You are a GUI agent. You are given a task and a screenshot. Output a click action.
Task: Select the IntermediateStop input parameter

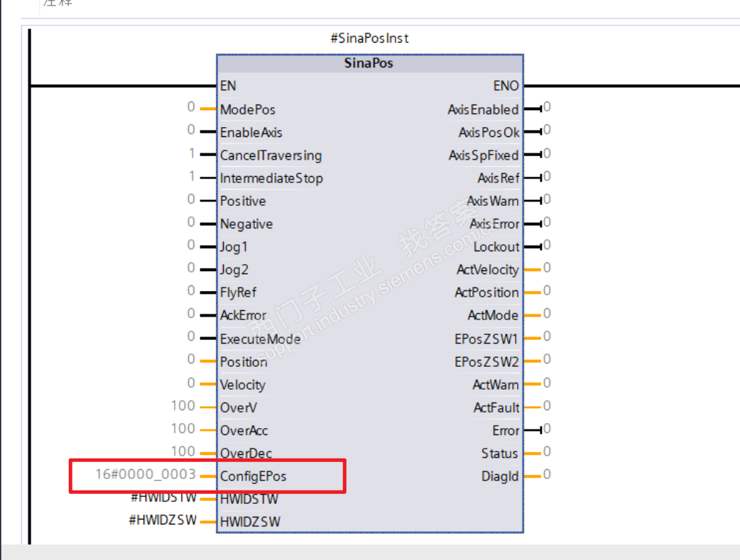point(271,178)
